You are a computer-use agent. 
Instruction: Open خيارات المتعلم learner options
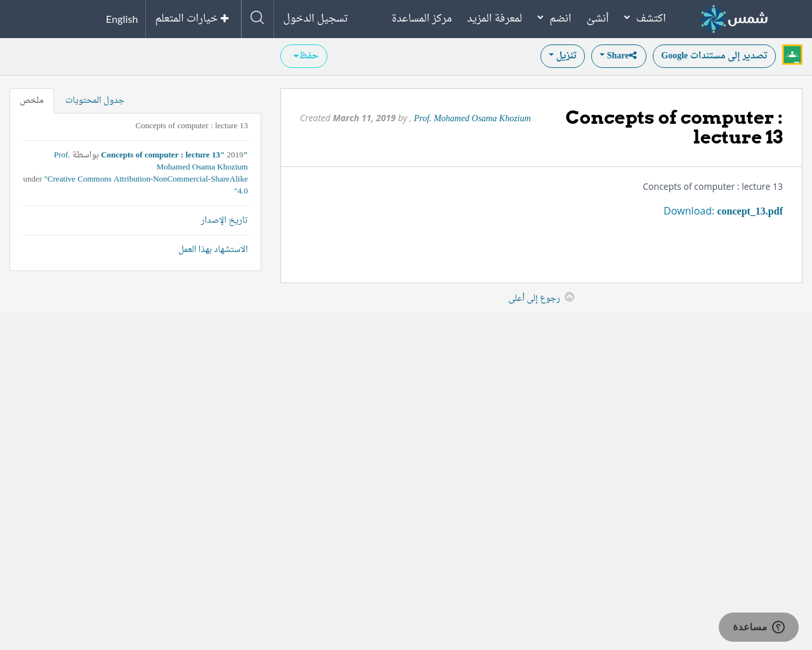coord(192,18)
